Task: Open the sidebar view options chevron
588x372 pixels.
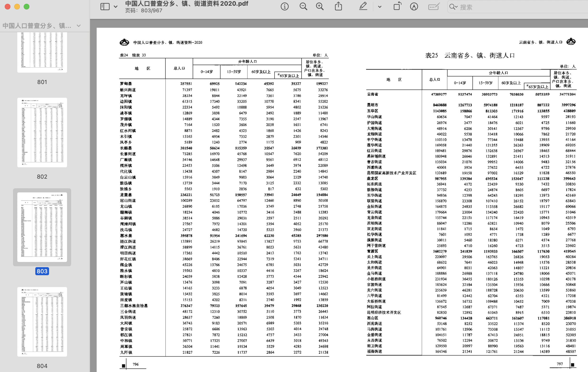Action: (x=116, y=7)
